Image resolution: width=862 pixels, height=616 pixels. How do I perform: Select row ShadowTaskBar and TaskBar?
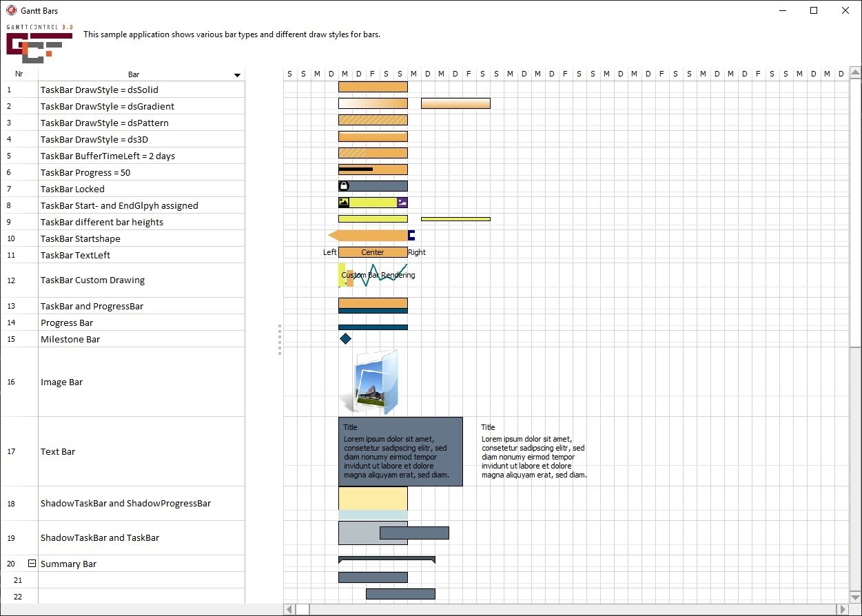tap(123, 537)
